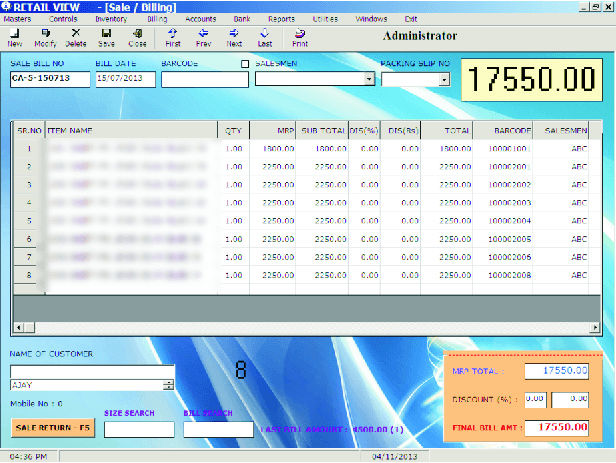
Task: Click the Final Bill Amt field
Action: pyautogui.click(x=556, y=428)
